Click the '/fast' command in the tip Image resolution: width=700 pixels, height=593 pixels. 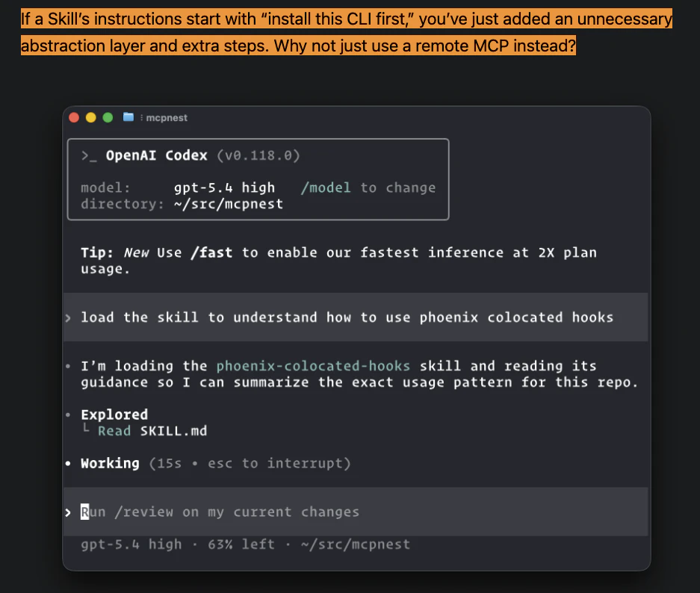pos(211,252)
